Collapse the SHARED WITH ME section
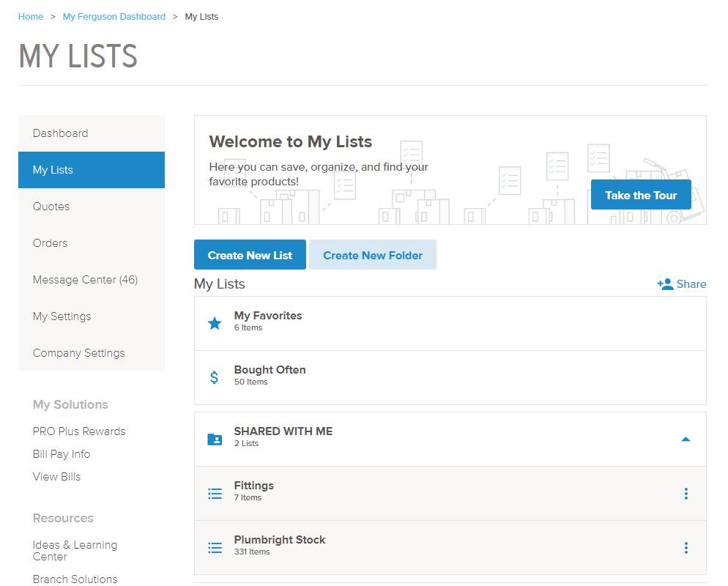The image size is (728, 586). 686,439
